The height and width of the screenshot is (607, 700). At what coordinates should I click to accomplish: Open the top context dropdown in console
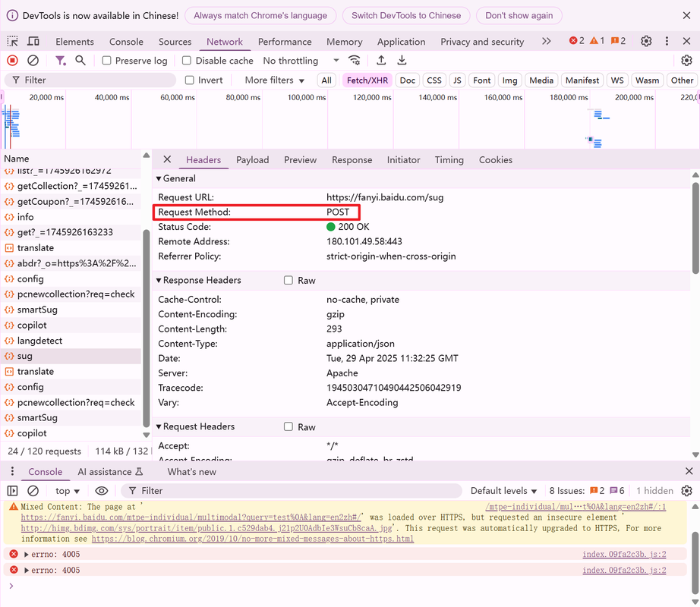[68, 491]
